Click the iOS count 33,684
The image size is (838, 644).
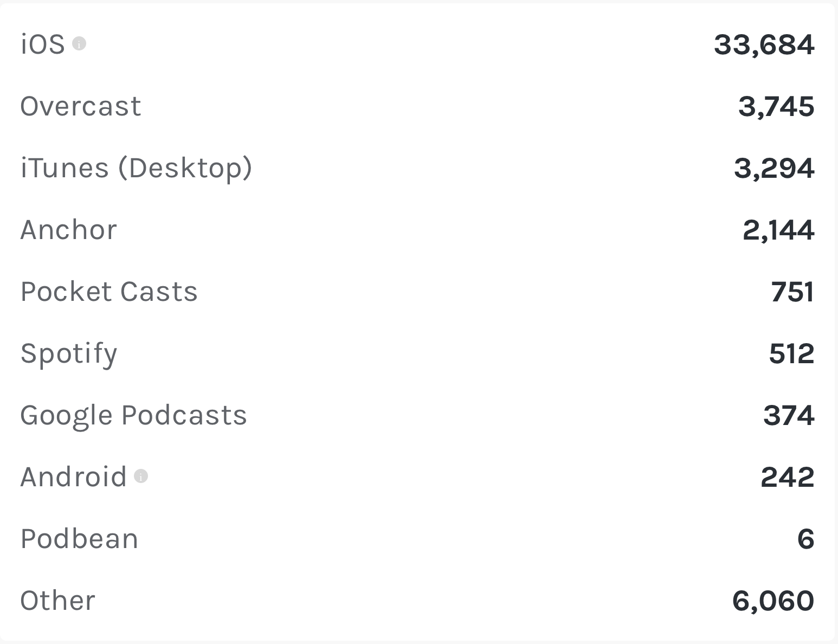[764, 44]
